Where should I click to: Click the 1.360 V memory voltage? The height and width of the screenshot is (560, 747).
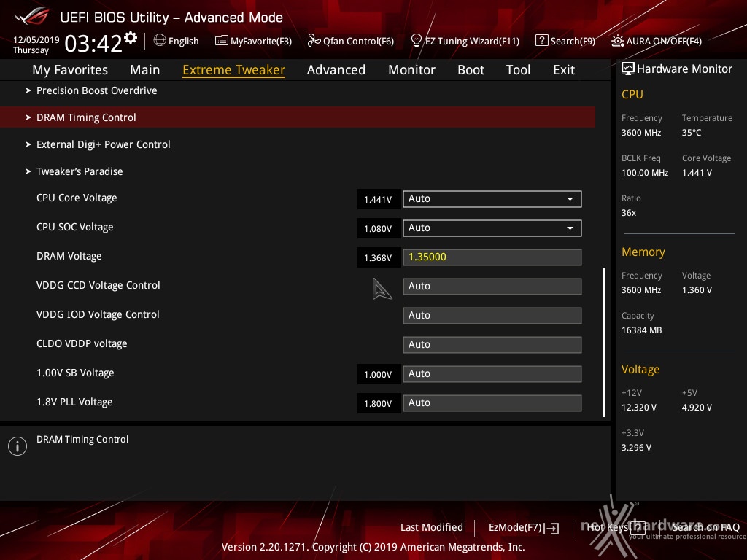697,289
